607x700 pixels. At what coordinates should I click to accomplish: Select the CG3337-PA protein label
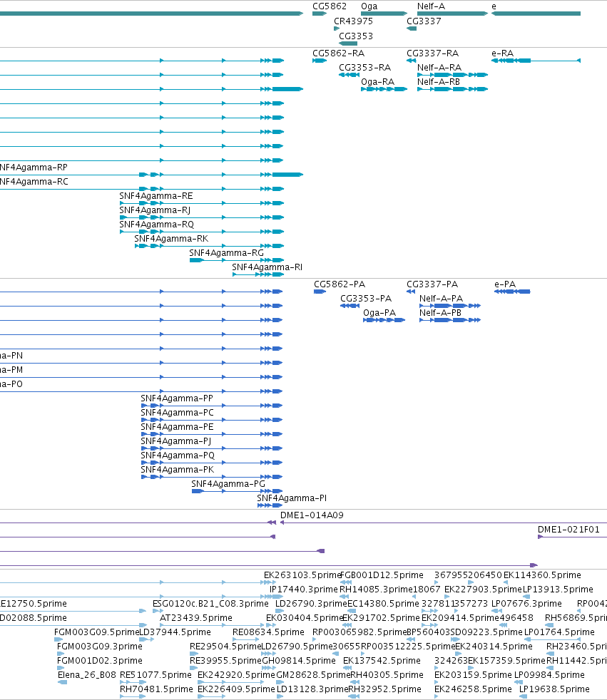[432, 284]
